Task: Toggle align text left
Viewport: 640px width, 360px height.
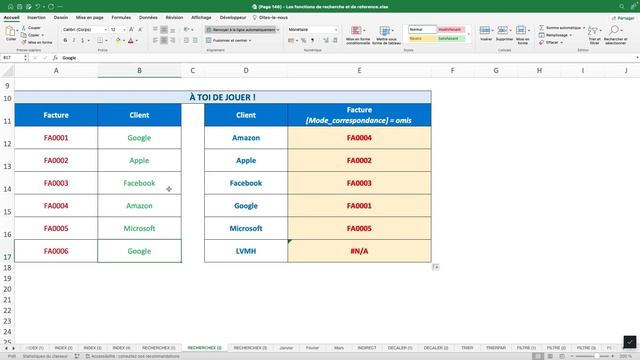Action: pyautogui.click(x=155, y=40)
